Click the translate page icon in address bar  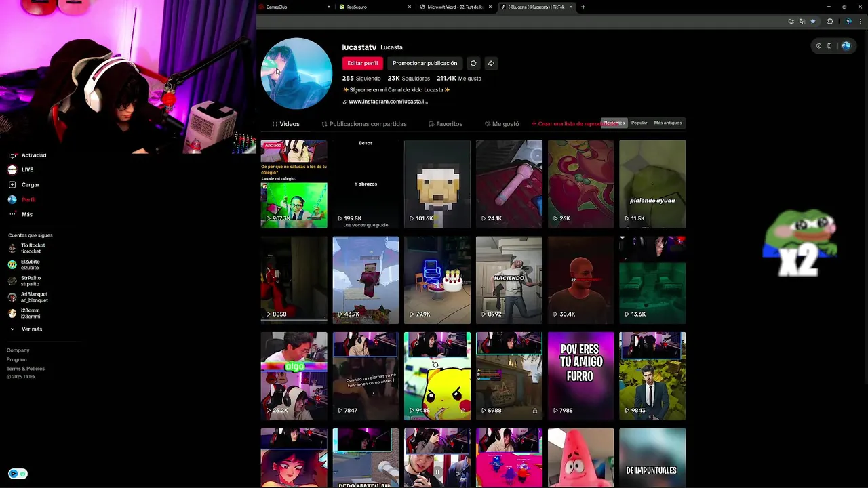[802, 22]
